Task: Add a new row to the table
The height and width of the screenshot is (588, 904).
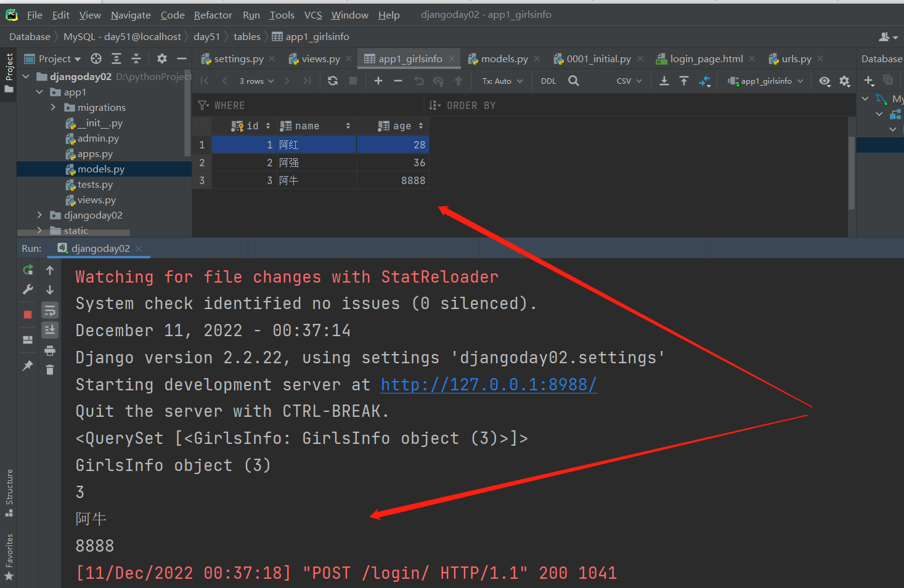Action: point(378,81)
